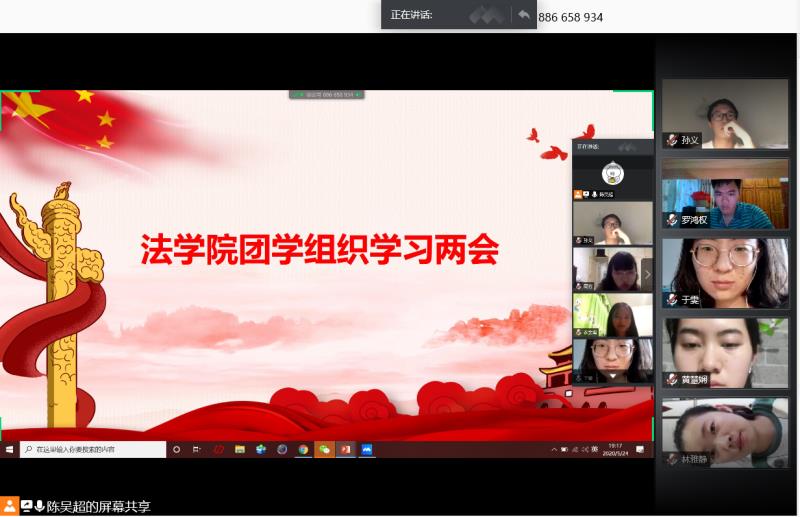This screenshot has height=517, width=800.
Task: Click the host icon beside 陈昊超's screen share label
Action: pyautogui.click(x=10, y=506)
